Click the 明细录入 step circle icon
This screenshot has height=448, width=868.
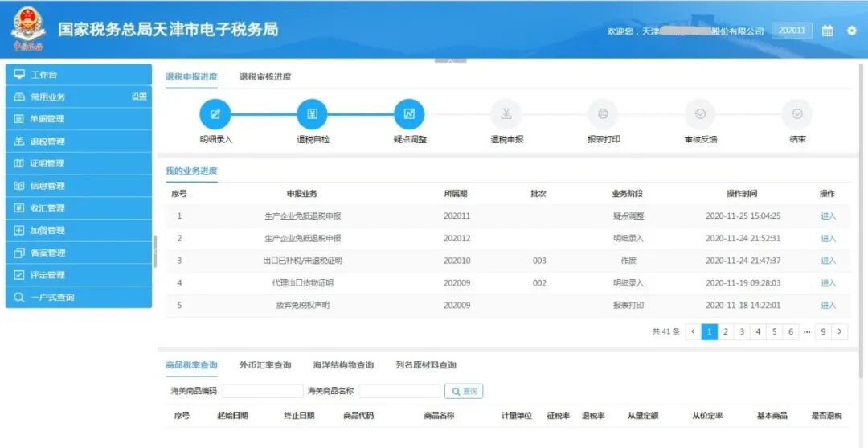point(215,115)
